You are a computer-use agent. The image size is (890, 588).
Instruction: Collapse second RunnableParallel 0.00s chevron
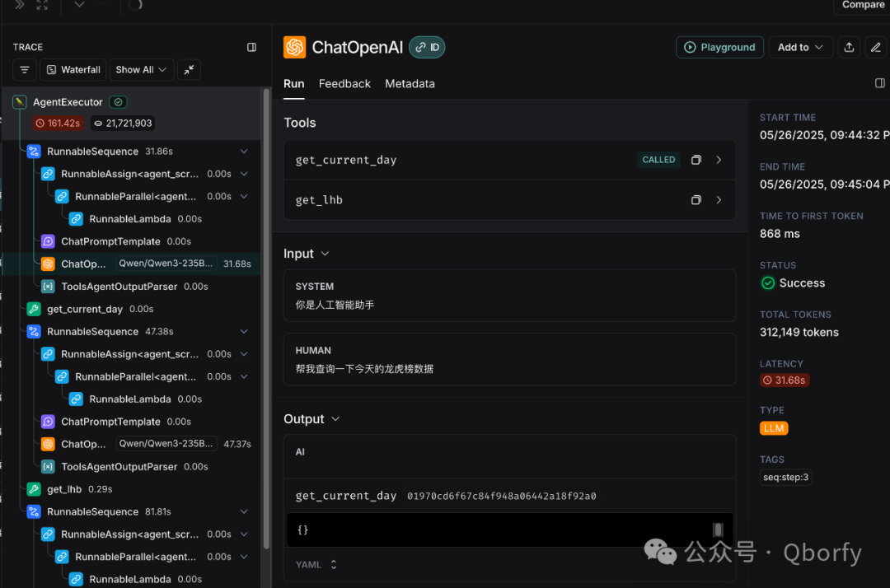click(244, 376)
